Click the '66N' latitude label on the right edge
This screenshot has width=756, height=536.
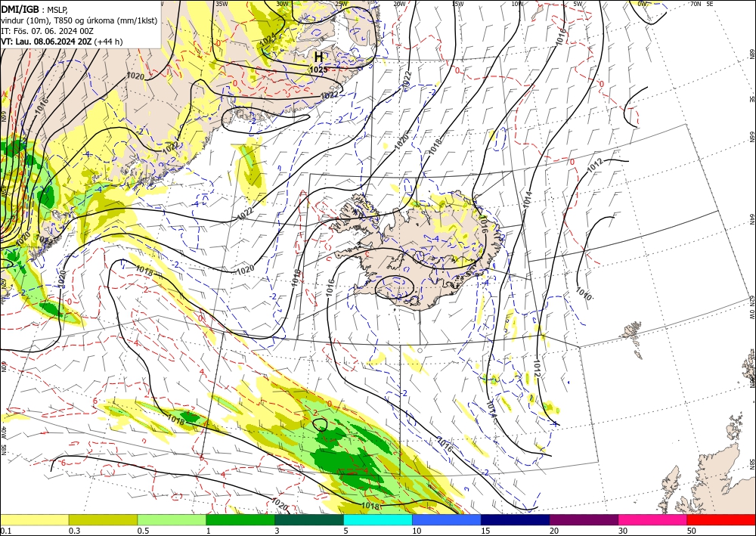coord(751,137)
